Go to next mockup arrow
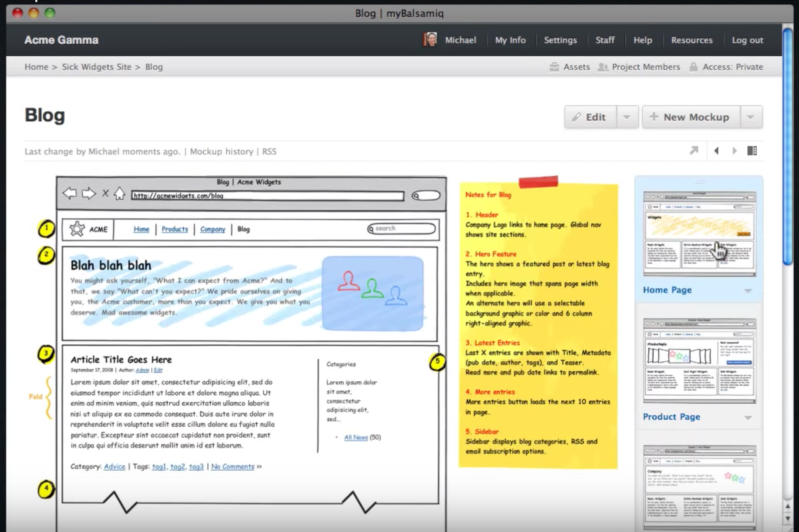The width and height of the screenshot is (799, 532). (735, 151)
